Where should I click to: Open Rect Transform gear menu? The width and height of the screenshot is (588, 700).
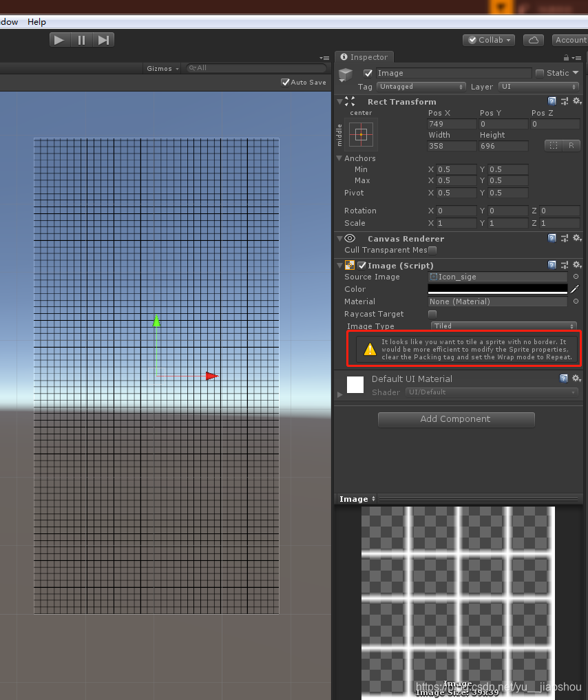577,101
